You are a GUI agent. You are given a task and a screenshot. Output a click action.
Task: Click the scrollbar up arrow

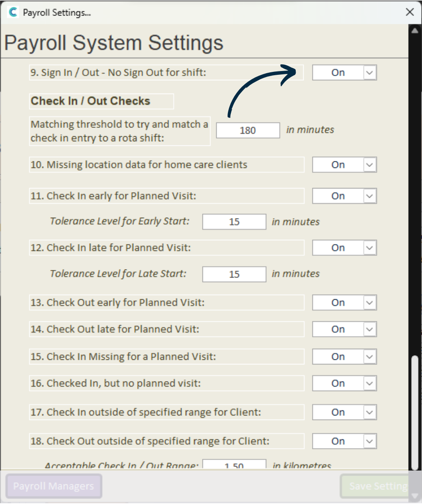[x=415, y=31]
